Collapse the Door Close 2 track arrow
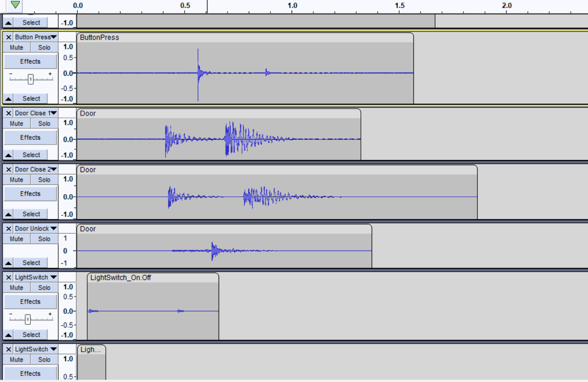Viewport: 588px width, 382px height. coord(8,214)
